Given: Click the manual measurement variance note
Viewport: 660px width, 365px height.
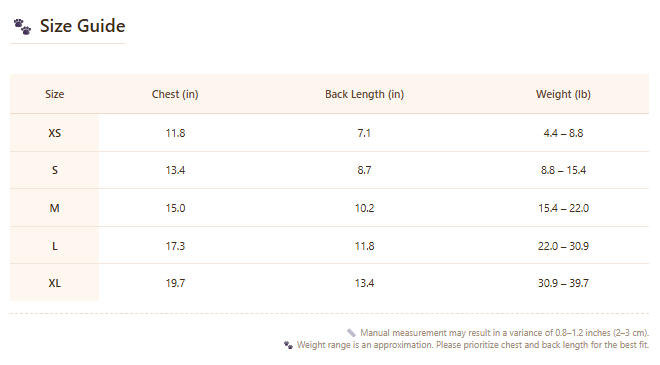Looking at the screenshot, I should [x=504, y=333].
